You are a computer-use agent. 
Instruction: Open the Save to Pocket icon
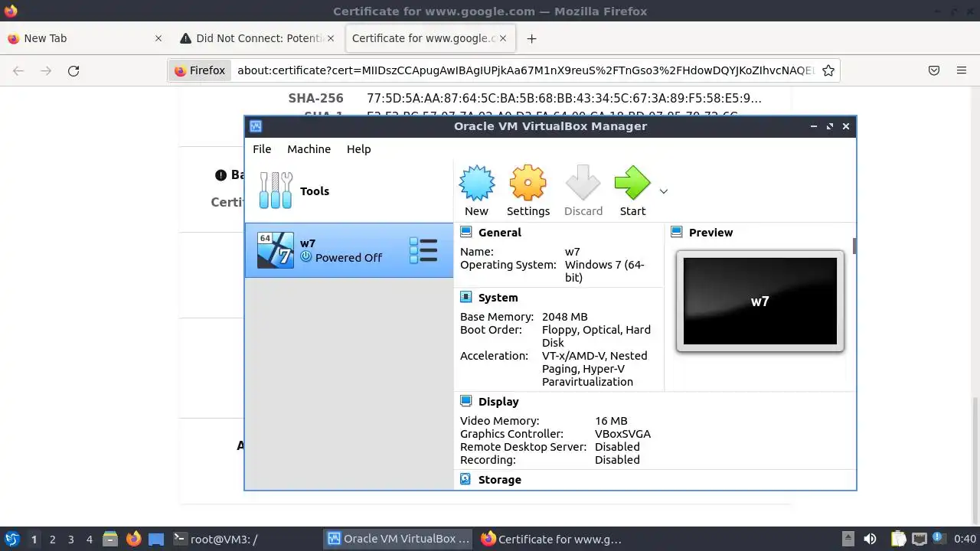(934, 70)
